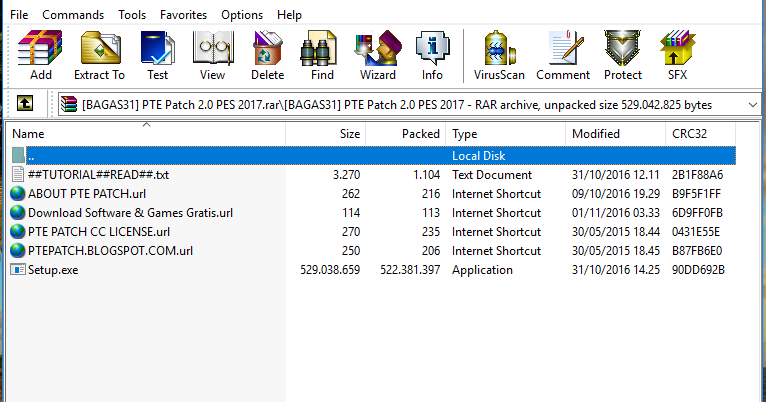Select Download Software & Games Gratis.url name
This screenshot has width=766, height=402.
130,213
